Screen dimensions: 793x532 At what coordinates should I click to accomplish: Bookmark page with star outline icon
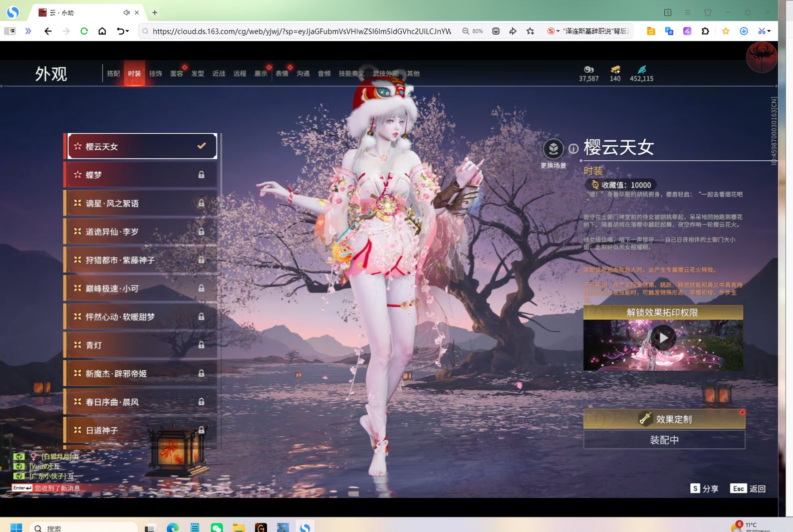click(530, 31)
